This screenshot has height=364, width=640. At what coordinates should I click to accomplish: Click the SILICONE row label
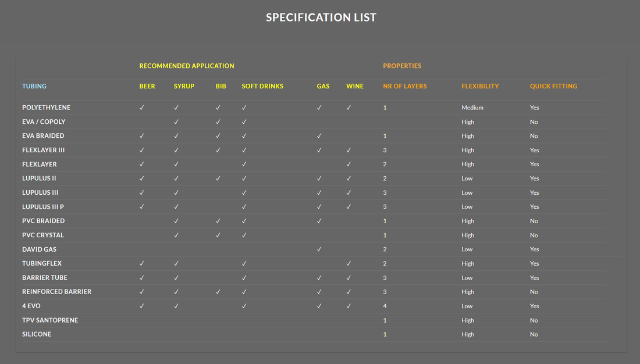(x=37, y=334)
